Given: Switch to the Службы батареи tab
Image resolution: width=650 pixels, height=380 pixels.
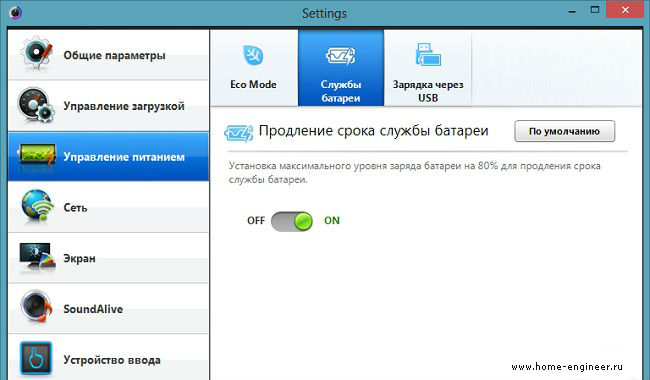Looking at the screenshot, I should [341, 68].
